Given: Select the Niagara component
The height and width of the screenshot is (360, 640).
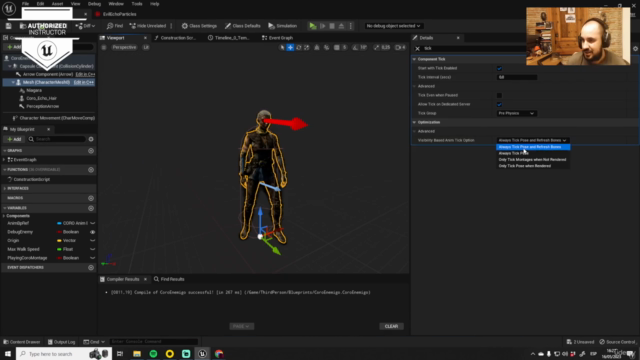Looking at the screenshot, I should coord(34,90).
